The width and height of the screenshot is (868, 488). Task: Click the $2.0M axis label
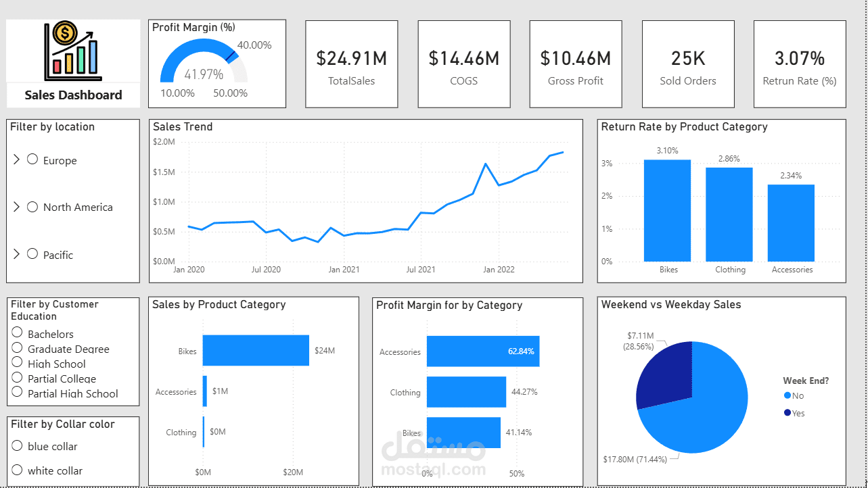164,142
